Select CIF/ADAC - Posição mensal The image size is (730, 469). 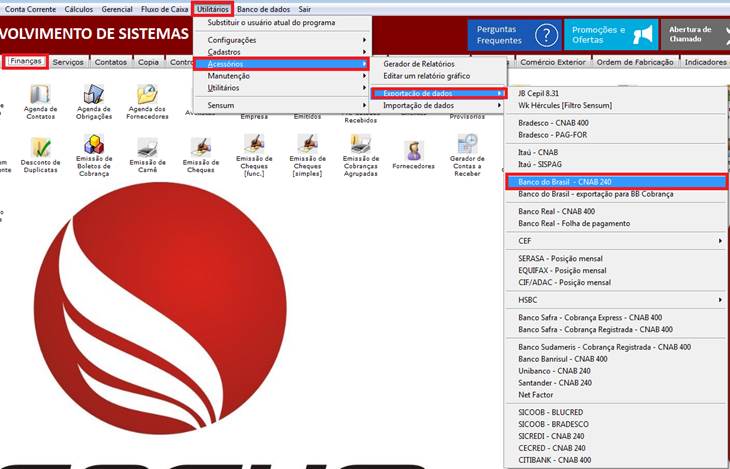617,282
